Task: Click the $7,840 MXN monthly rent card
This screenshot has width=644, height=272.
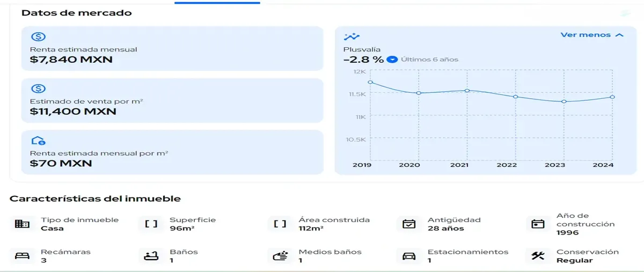Action: coord(172,48)
